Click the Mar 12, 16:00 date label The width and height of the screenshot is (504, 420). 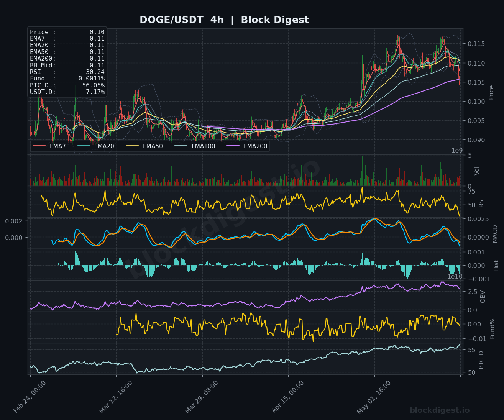116,397
